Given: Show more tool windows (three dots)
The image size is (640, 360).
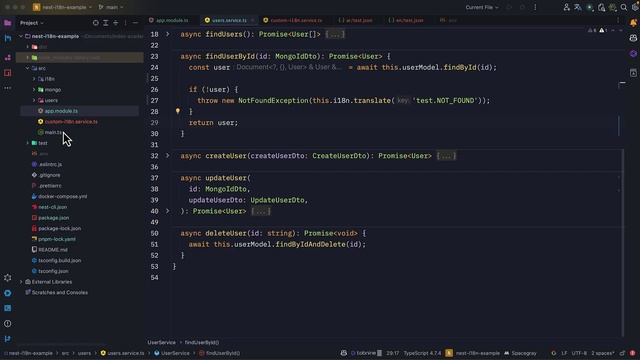Looking at the screenshot, I should (8, 88).
